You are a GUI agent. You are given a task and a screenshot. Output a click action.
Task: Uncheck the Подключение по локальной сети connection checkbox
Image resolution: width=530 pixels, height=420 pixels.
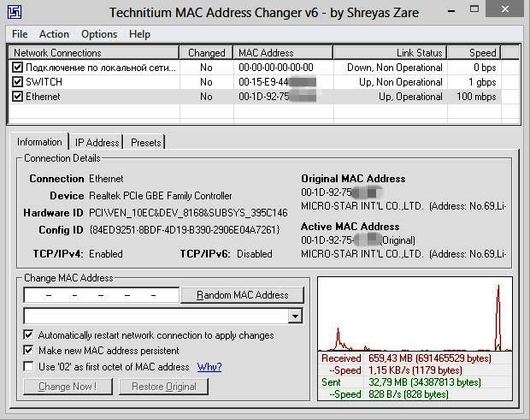[17, 68]
